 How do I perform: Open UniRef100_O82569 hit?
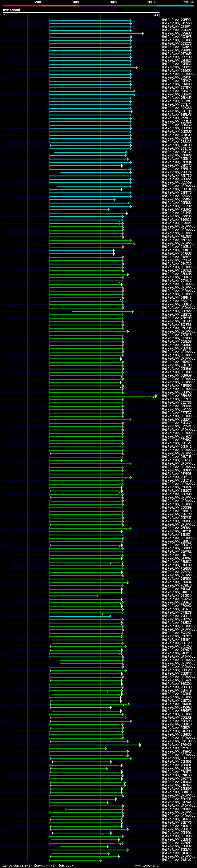(x=177, y=182)
